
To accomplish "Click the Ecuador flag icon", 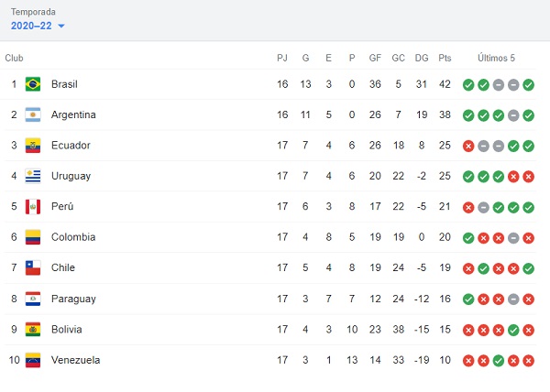I will click(33, 146).
